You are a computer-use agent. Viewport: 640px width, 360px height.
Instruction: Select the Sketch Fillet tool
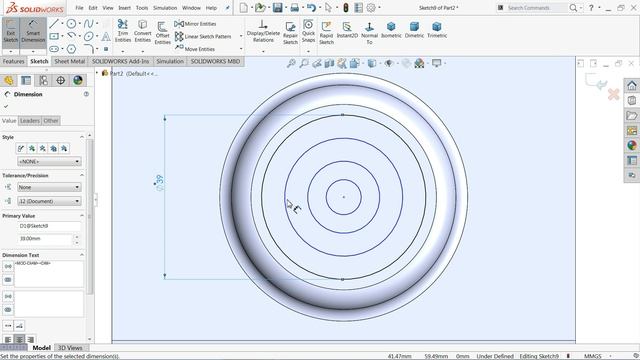coord(89,49)
